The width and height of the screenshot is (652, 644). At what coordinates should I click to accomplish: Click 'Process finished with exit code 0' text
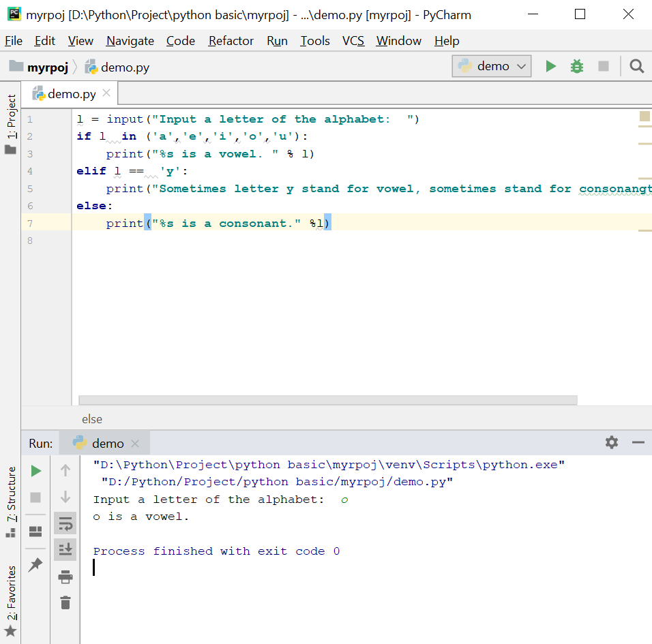pos(216,551)
